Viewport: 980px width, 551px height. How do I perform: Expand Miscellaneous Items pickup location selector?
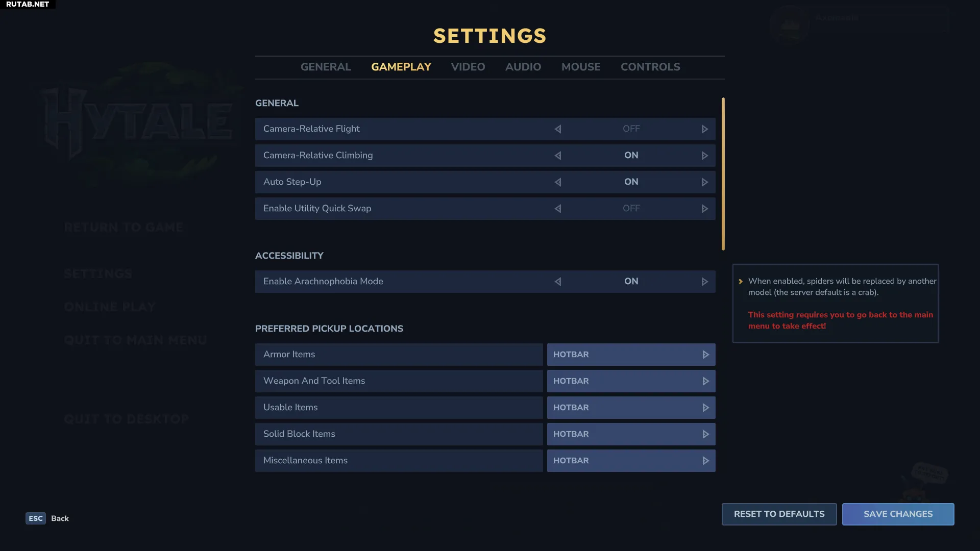(x=631, y=461)
